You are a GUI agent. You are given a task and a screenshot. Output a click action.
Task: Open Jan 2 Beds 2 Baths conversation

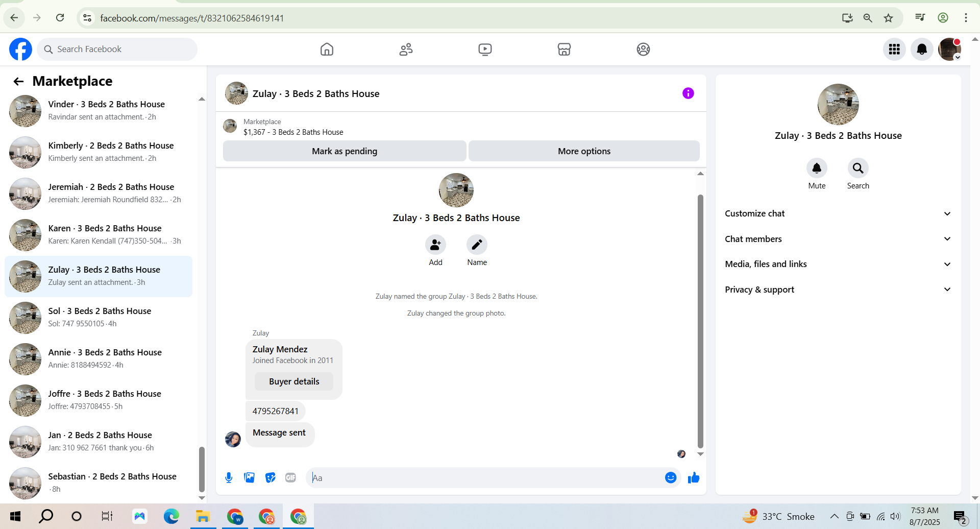tap(99, 441)
